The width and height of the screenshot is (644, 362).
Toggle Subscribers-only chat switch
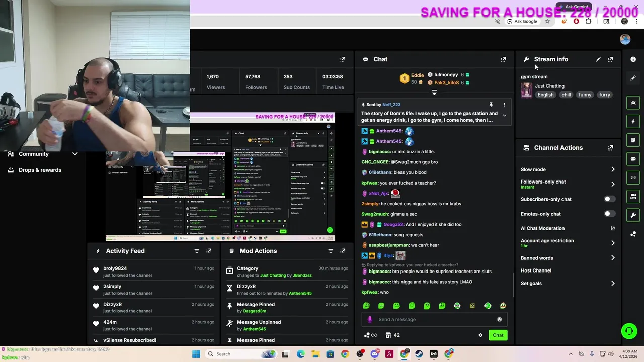coord(609,199)
